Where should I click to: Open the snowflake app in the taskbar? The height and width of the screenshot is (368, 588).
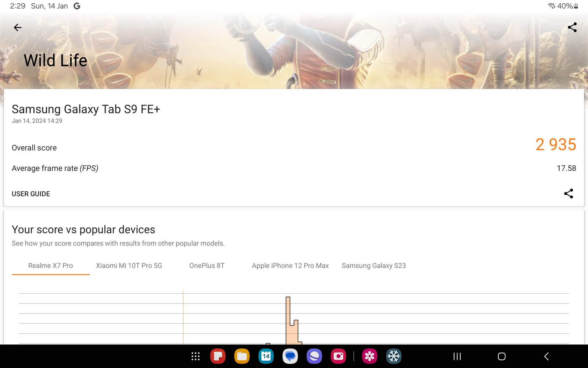393,356
